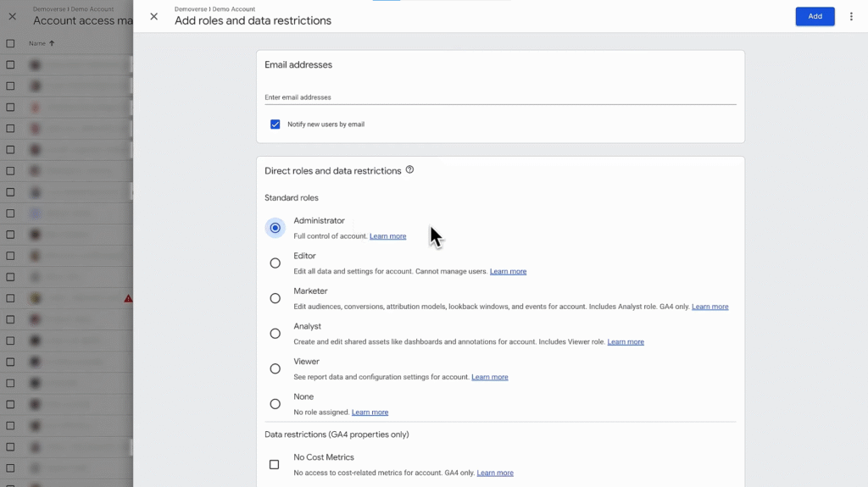Click the Name column header in user list
The image size is (868, 487).
(37, 43)
